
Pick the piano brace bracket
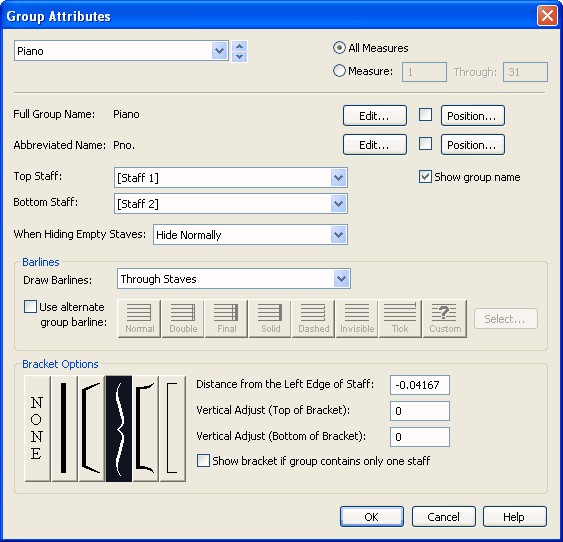click(119, 429)
